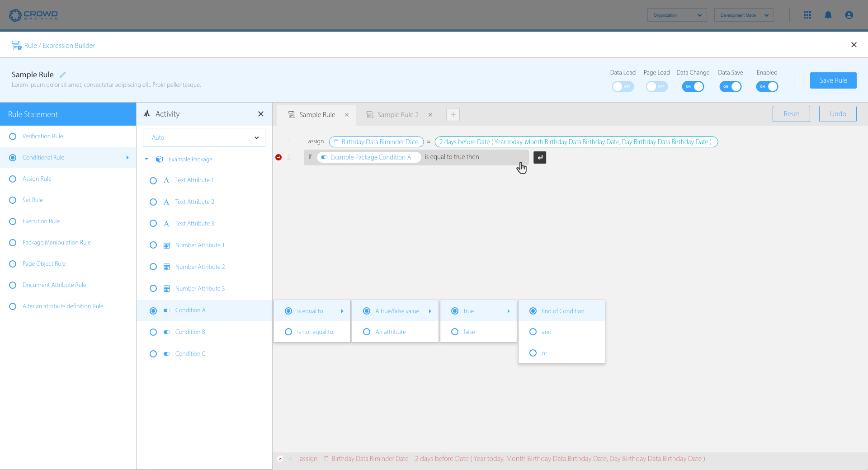Select Assign Rule in the Rule Statement list
The height and width of the screenshot is (470, 868).
(x=13, y=179)
